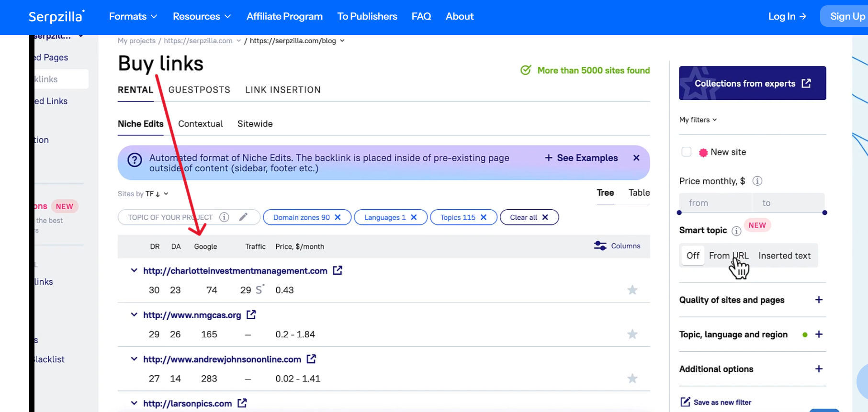Switch to the LINK INSERTION tab
Screen dimensions: 868x412
coord(283,90)
